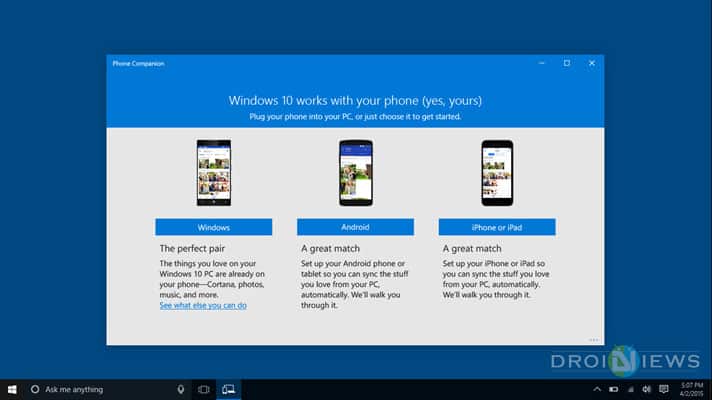Viewport: 712px width, 400px height.
Task: Close the Phone Companion window
Action: point(592,63)
